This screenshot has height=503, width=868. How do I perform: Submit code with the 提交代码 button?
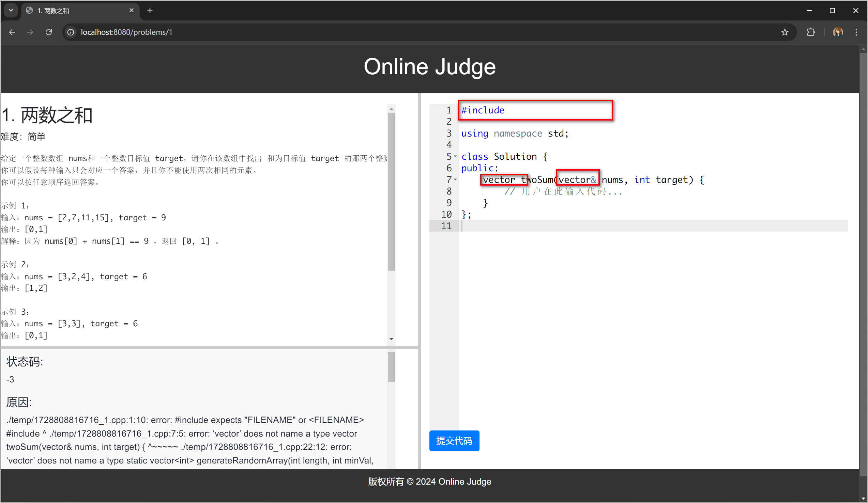[454, 441]
